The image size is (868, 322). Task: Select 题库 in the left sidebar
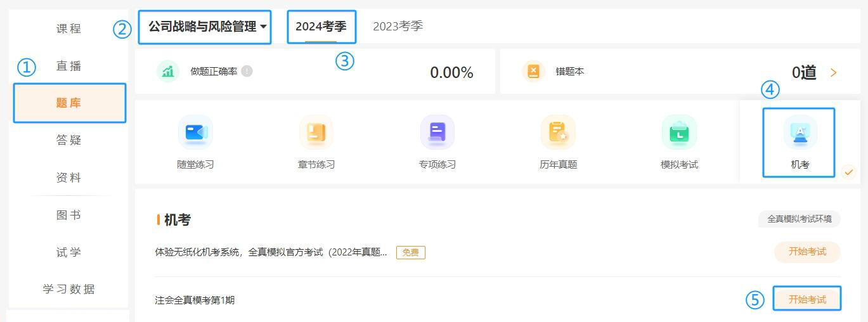pyautogui.click(x=68, y=103)
